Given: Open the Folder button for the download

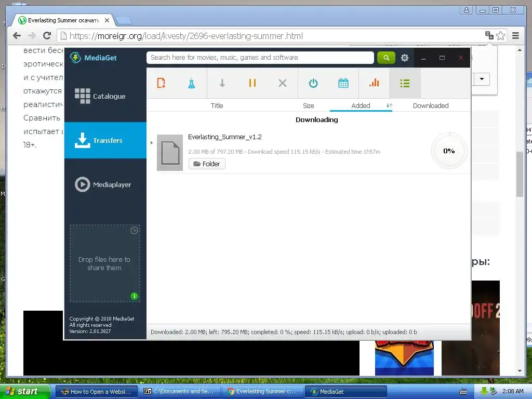Looking at the screenshot, I should click(x=207, y=164).
